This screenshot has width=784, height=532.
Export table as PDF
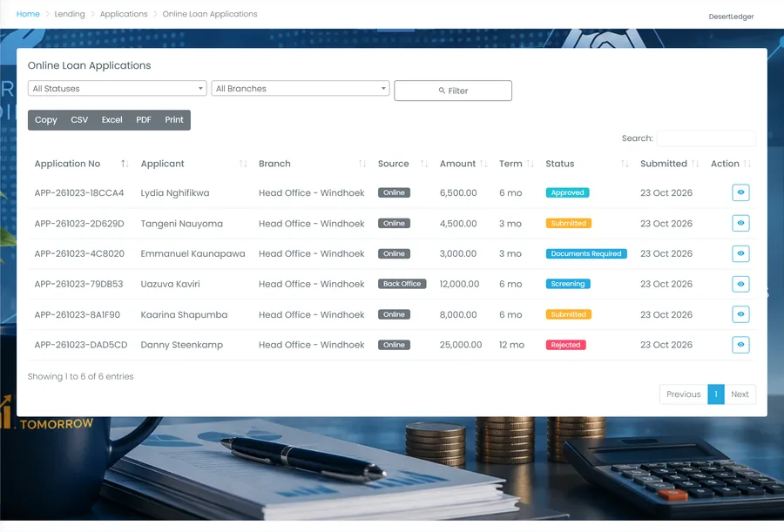[144, 120]
